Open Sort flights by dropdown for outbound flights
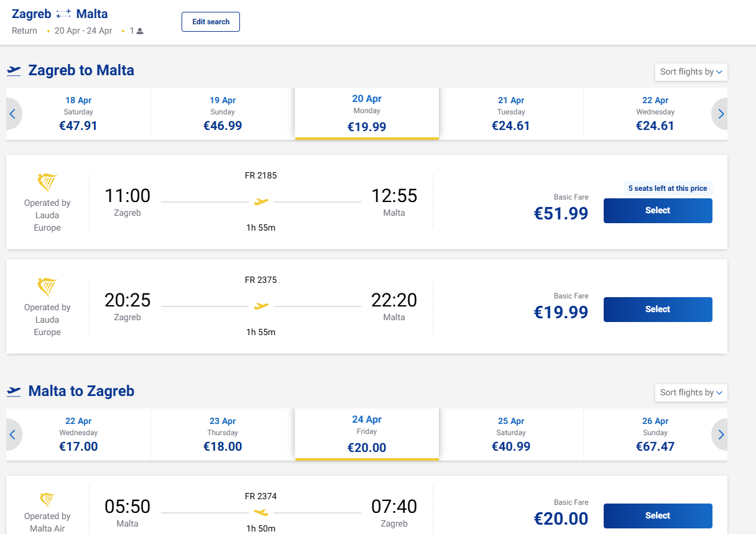This screenshot has height=534, width=756. (x=691, y=72)
